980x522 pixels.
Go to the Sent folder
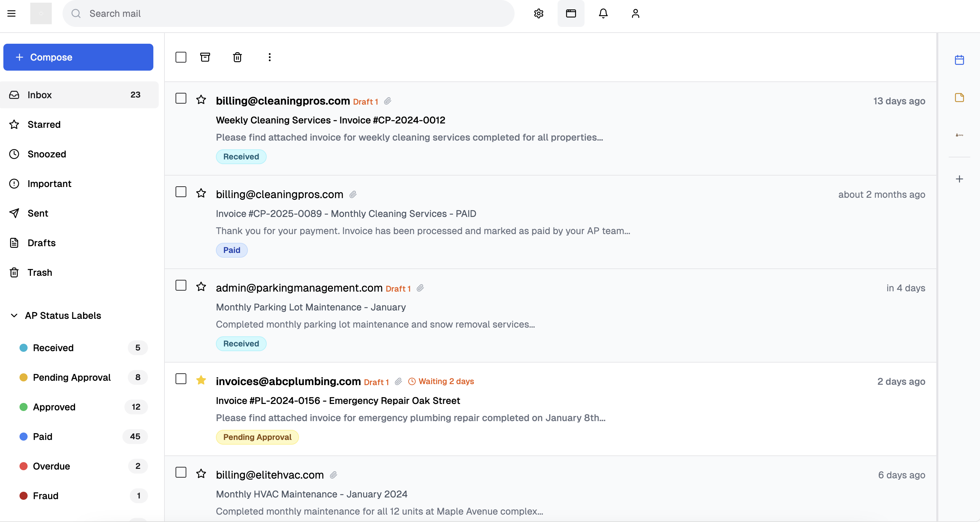point(38,213)
